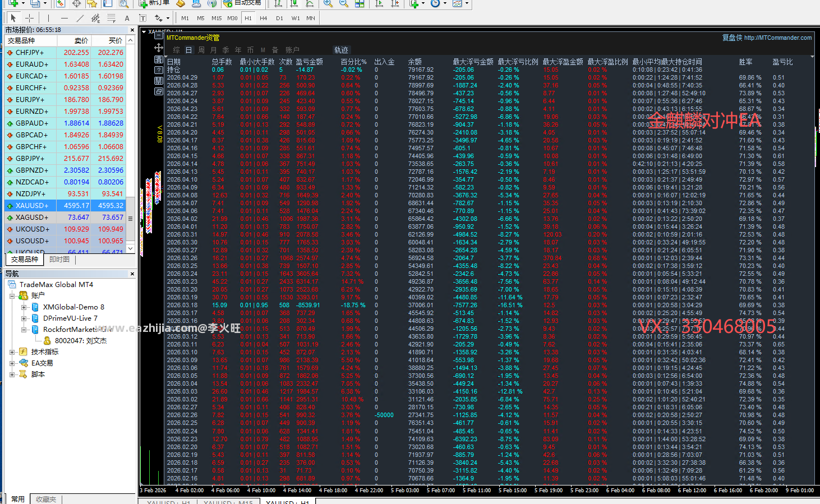The width and height of the screenshot is (820, 504).
Task: Click the move-panel four-arrow icon
Action: [x=159, y=48]
